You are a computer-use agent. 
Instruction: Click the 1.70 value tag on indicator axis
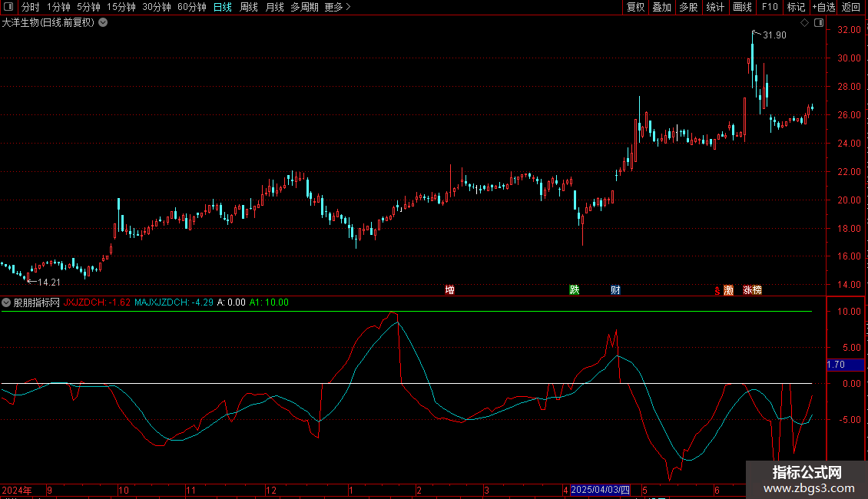click(x=845, y=365)
